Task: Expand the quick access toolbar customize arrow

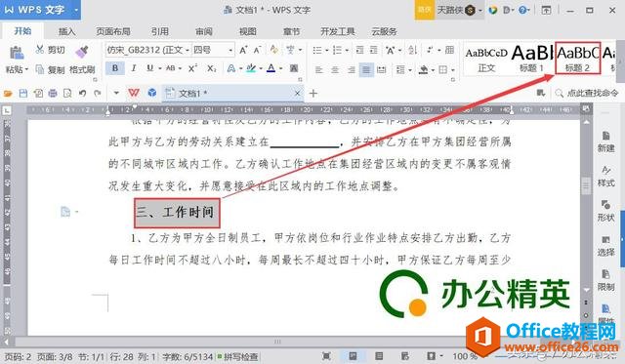Action: pos(116,93)
